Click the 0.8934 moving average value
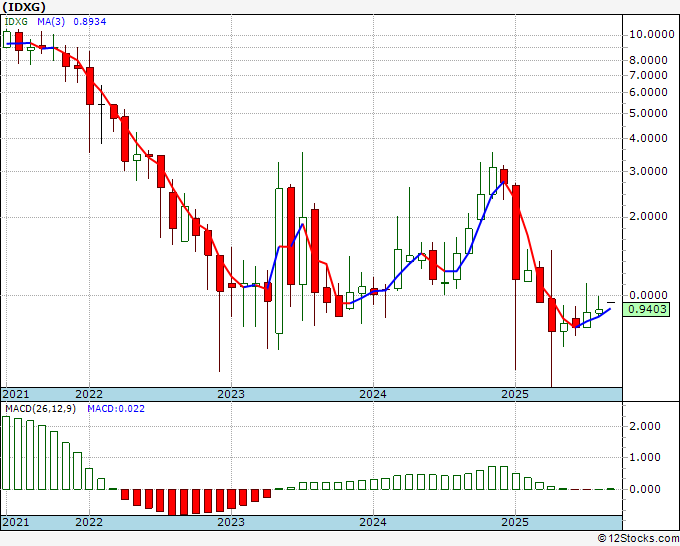The image size is (680, 546). pyautogui.click(x=89, y=22)
